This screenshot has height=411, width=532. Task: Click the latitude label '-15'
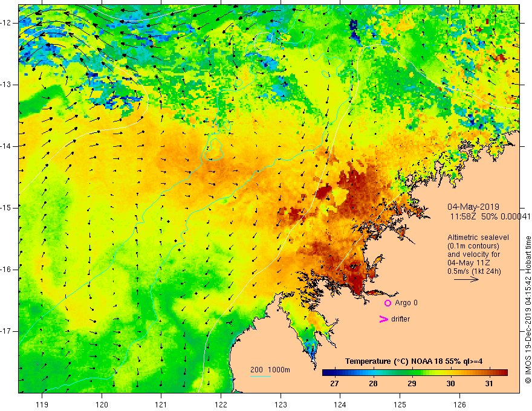click(7, 208)
